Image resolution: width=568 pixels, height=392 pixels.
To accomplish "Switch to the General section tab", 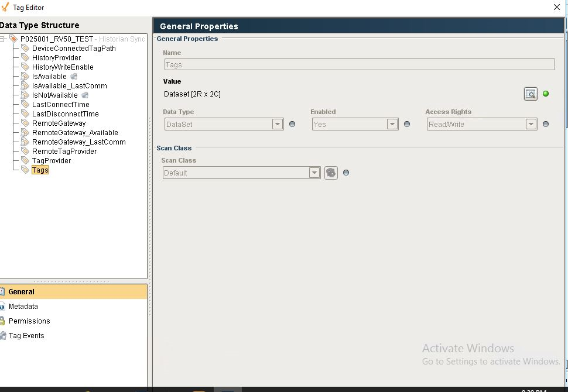I will point(74,292).
